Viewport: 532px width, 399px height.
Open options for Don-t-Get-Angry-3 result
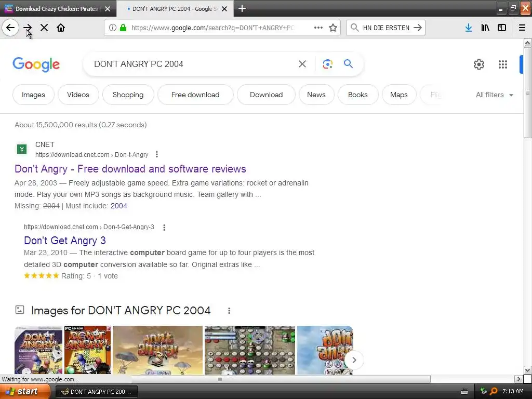(164, 228)
